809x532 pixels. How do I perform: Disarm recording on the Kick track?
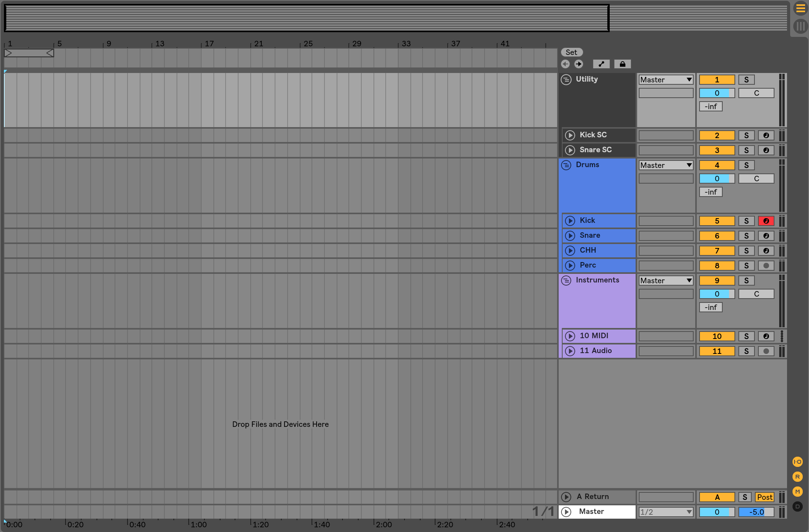click(766, 221)
